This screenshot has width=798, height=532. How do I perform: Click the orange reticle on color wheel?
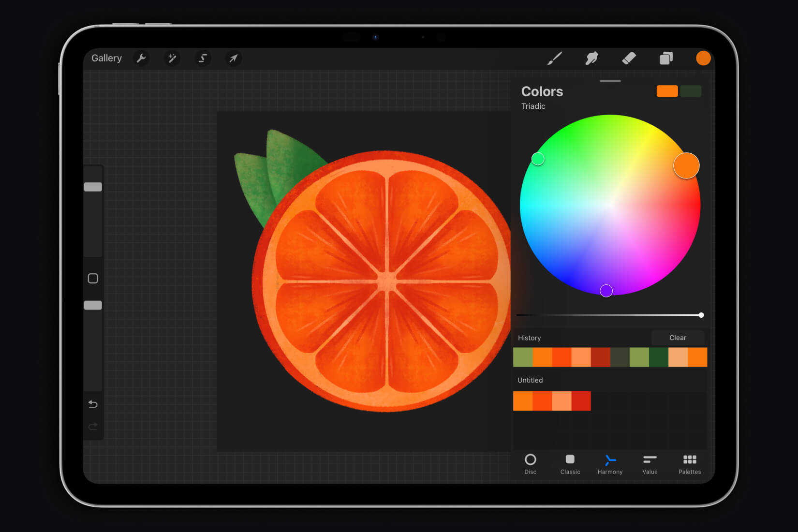click(686, 165)
